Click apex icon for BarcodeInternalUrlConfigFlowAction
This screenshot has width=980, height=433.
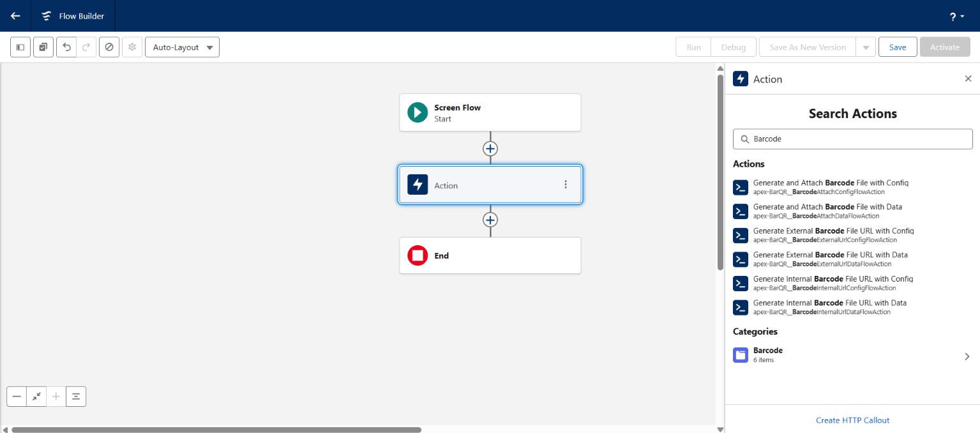pos(741,284)
